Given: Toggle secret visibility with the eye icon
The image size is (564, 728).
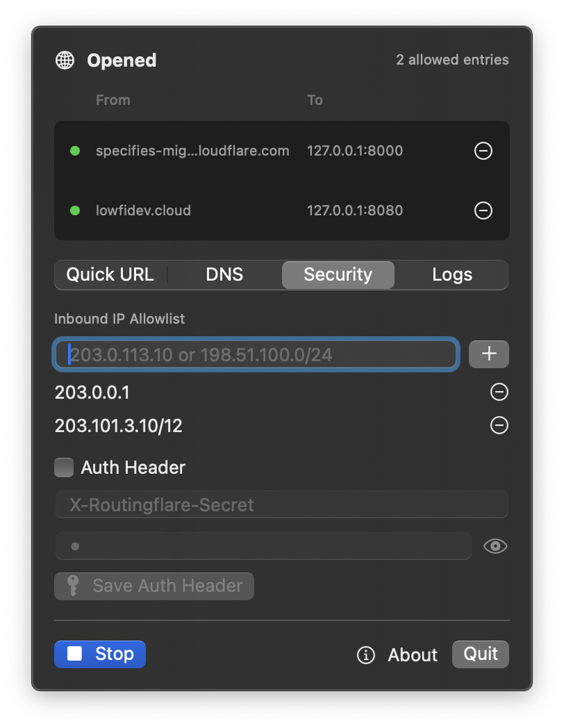Looking at the screenshot, I should (495, 547).
